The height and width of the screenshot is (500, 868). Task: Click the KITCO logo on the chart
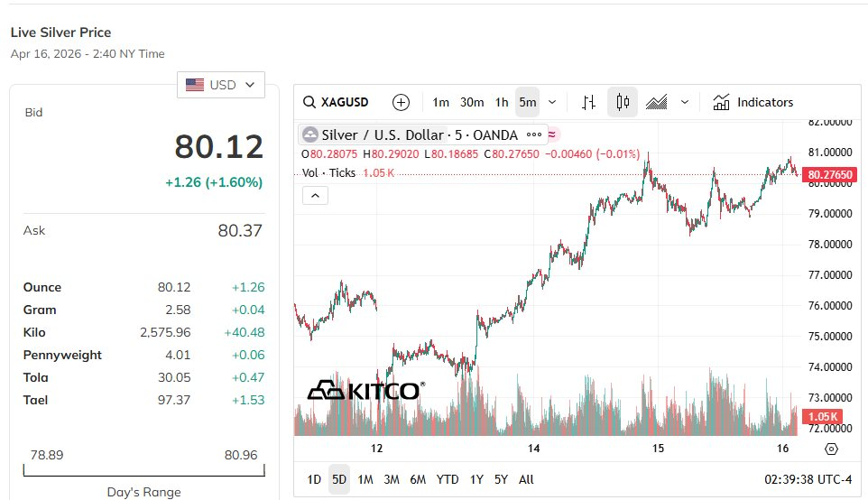point(365,391)
